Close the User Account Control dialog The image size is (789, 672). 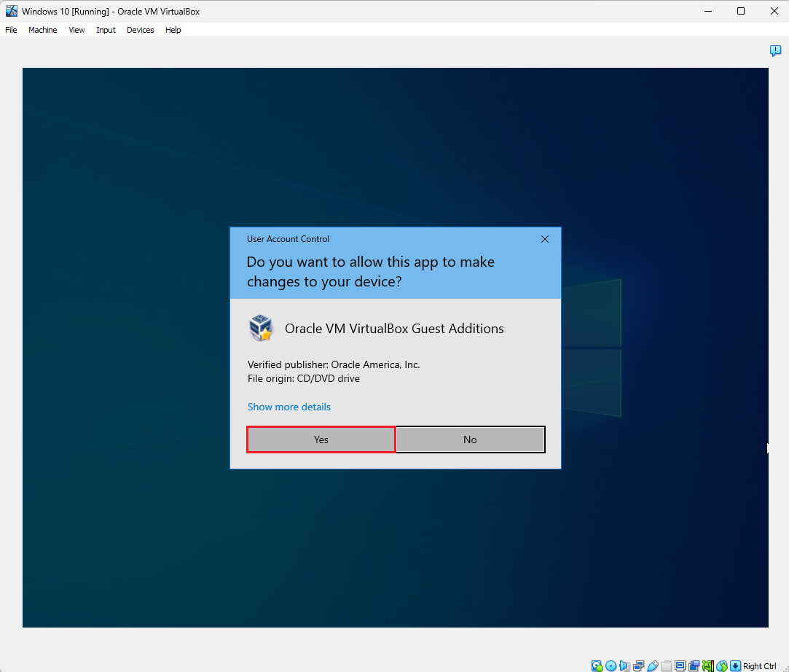click(544, 239)
